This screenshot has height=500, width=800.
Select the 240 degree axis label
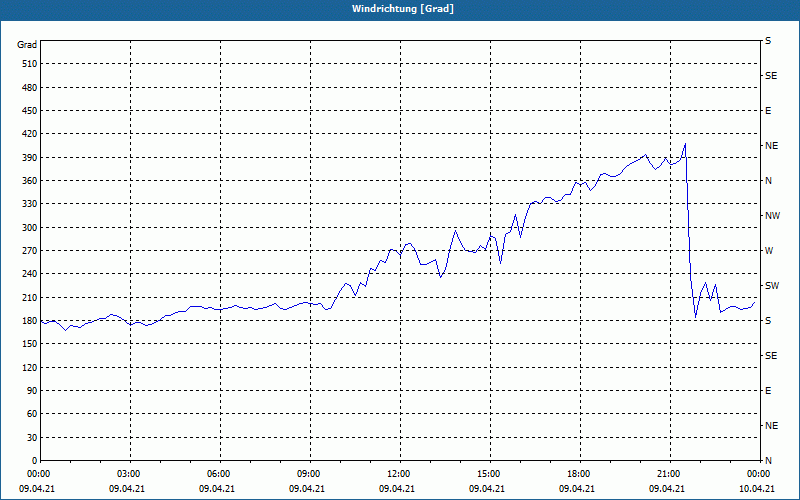(30, 274)
